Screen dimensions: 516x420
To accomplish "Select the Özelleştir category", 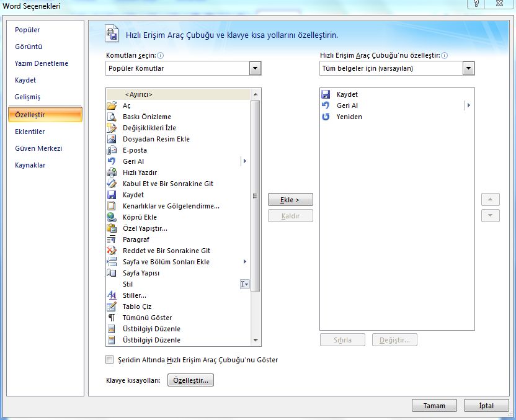I will pyautogui.click(x=45, y=115).
